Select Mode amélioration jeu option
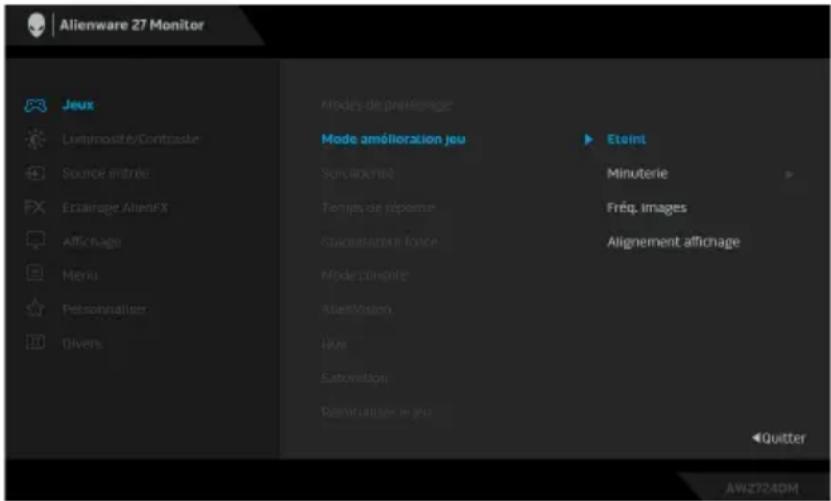This screenshot has width=831, height=501. (393, 139)
